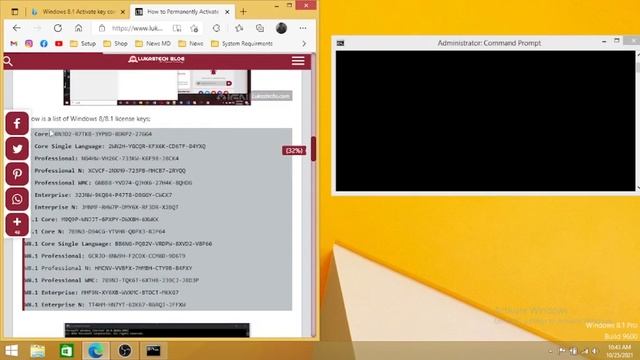Image resolution: width=640 pixels, height=360 pixels.
Task: Add this page to favorites
Action: click(194, 28)
